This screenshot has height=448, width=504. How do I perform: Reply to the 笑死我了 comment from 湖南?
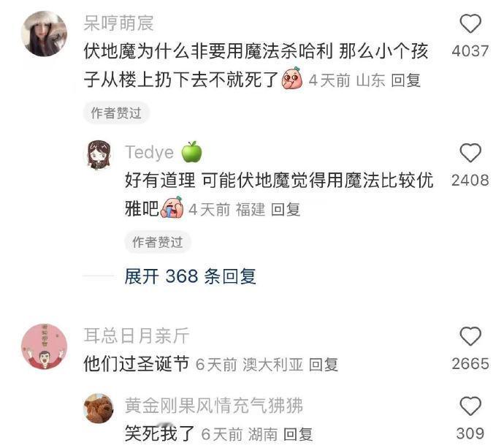297,435
